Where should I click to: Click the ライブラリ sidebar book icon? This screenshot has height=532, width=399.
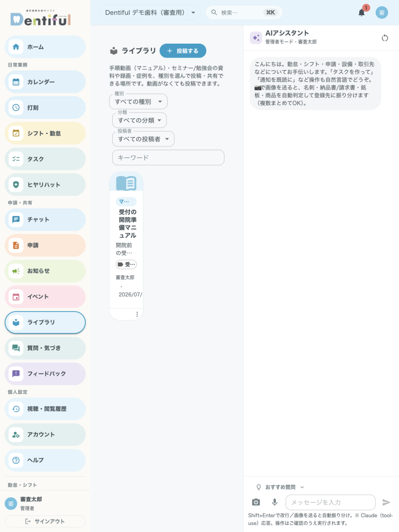point(16,322)
